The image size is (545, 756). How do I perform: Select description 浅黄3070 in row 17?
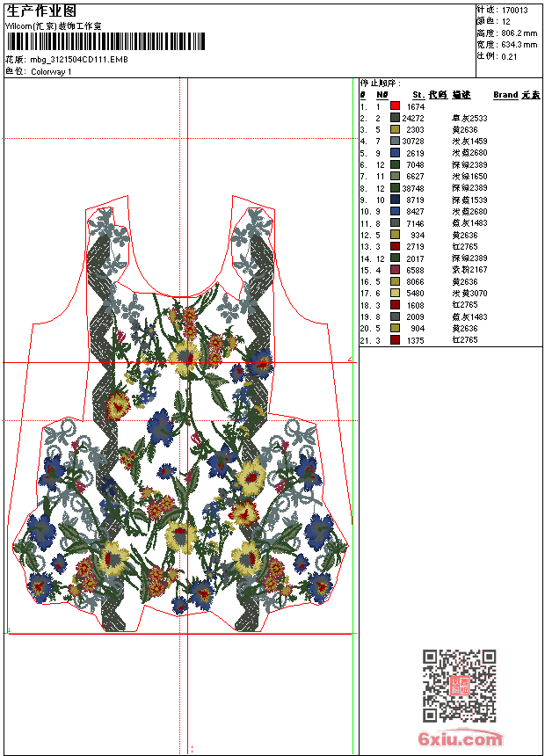tap(469, 293)
